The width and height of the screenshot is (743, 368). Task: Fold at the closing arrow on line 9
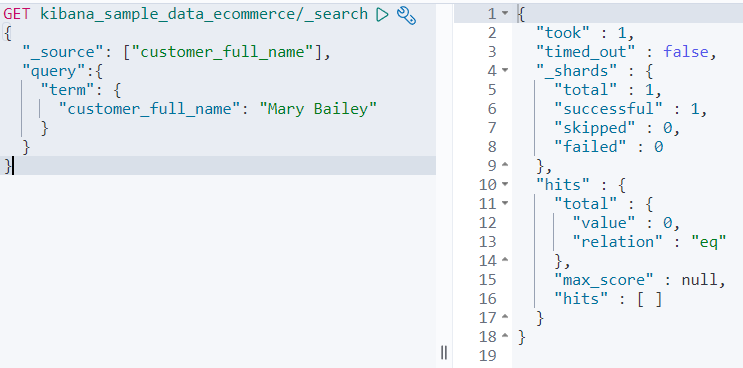(505, 165)
